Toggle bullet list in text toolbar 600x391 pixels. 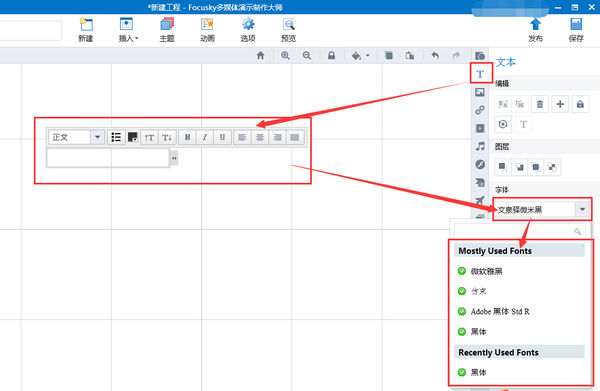click(116, 137)
